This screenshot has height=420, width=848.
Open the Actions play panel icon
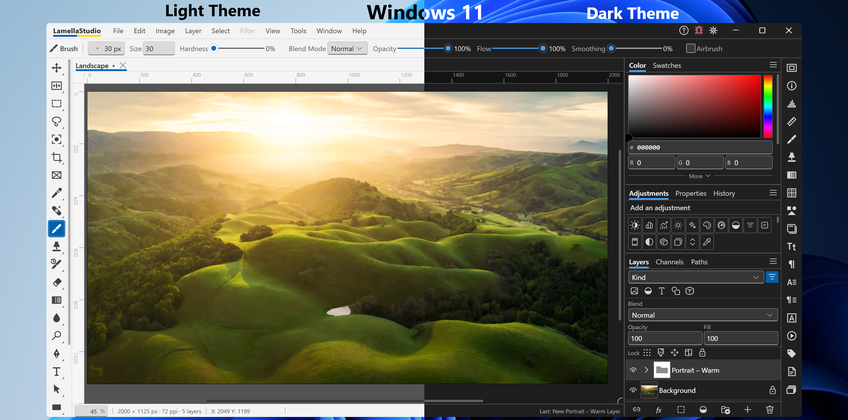click(792, 336)
